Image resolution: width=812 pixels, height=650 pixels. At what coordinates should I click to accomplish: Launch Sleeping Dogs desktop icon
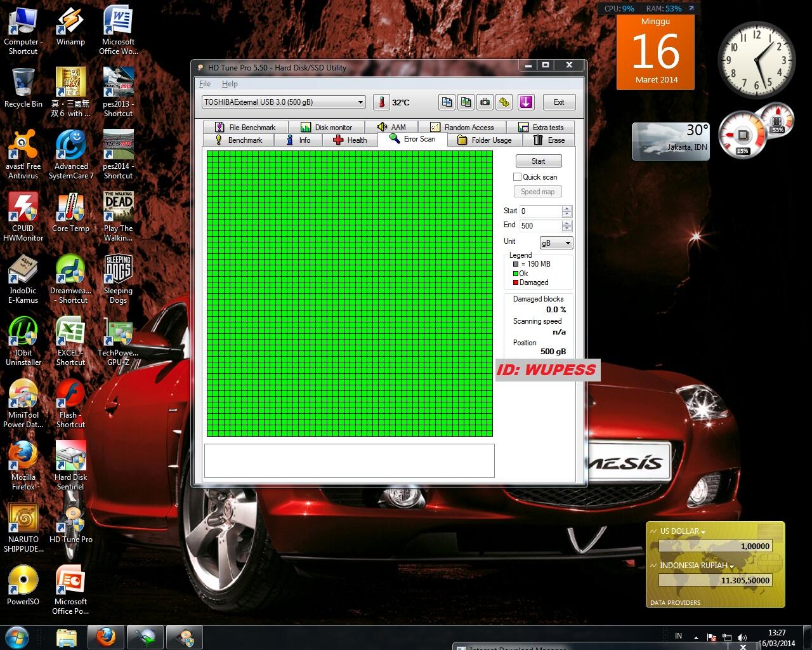[118, 279]
